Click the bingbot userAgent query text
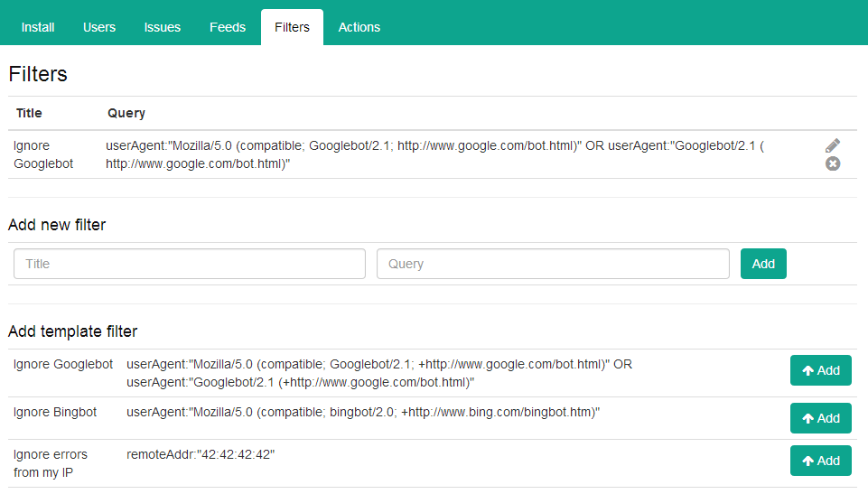 click(363, 412)
